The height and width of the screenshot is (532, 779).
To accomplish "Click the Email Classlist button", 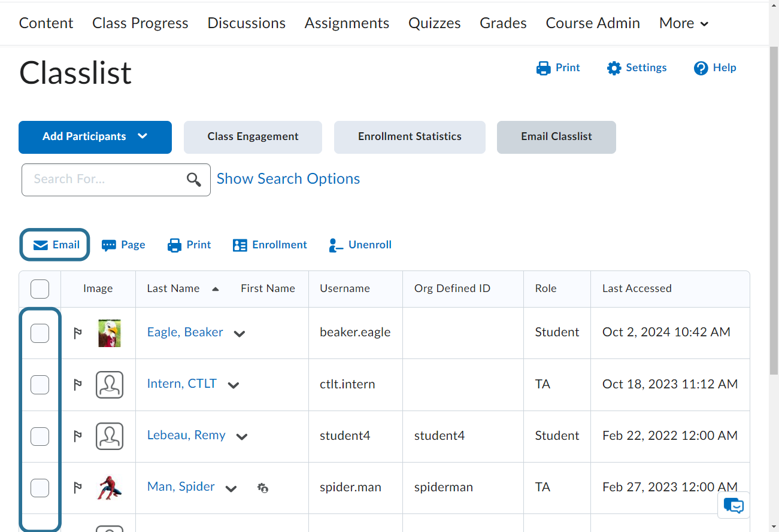I will (556, 137).
